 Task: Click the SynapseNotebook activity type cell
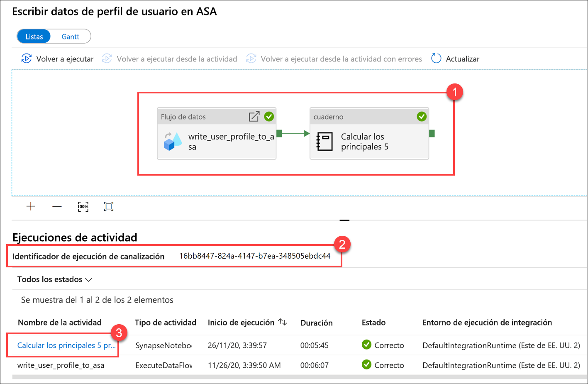coord(164,345)
